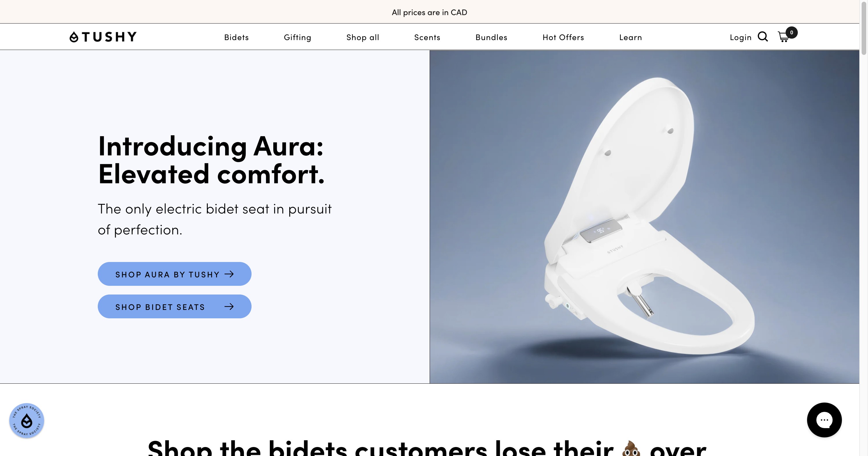Open the shopping cart icon
Screen dimensions: 868x456
pyautogui.click(x=783, y=37)
